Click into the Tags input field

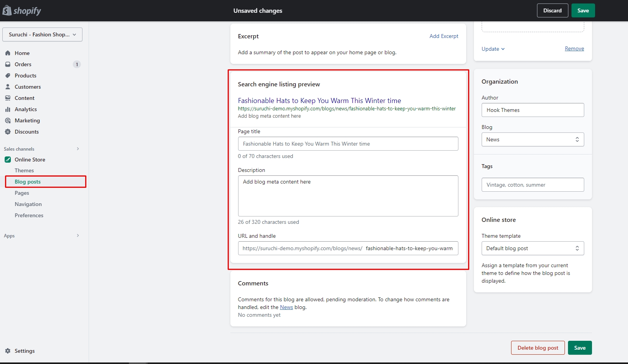pyautogui.click(x=532, y=185)
